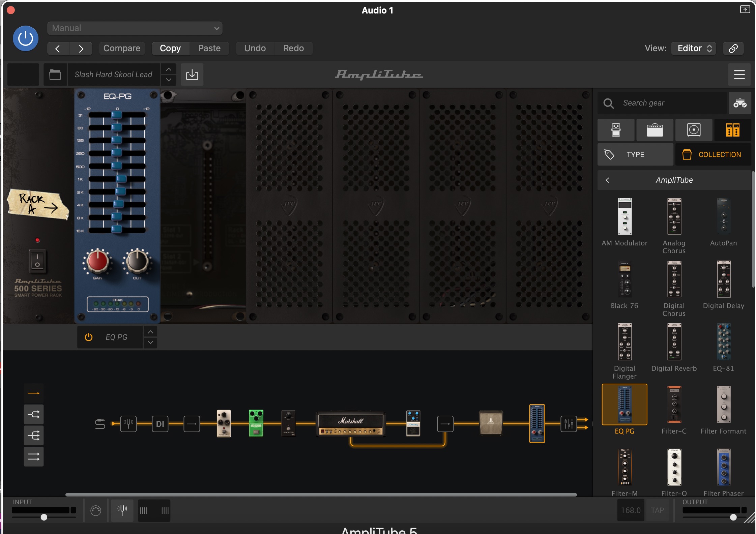Toggle EQ PG module power button

[89, 337]
